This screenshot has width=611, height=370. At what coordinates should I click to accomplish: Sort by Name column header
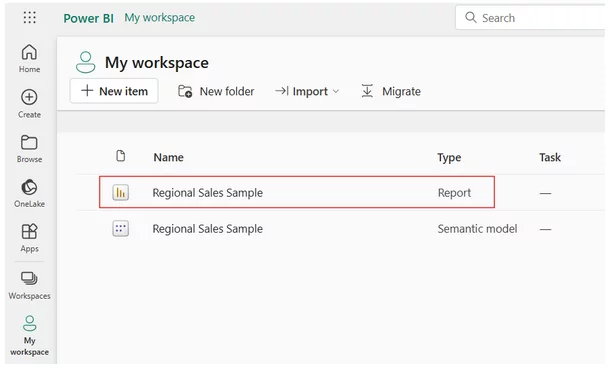tap(168, 157)
